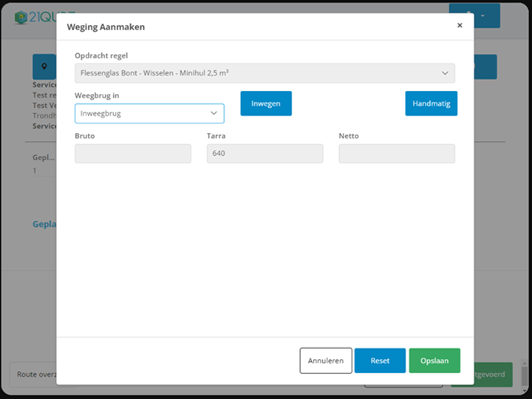Save the weighing with Opslaan

pos(434,361)
